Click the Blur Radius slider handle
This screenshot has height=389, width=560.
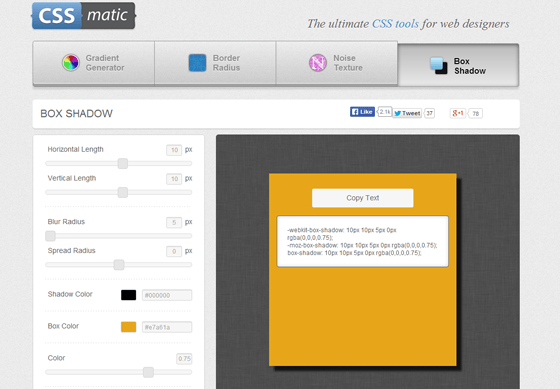pos(50,236)
